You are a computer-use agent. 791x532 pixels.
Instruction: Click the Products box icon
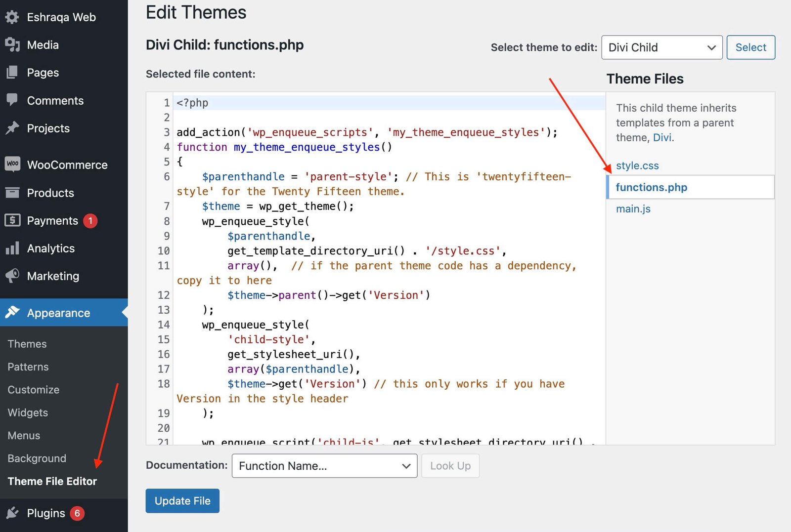(x=12, y=193)
